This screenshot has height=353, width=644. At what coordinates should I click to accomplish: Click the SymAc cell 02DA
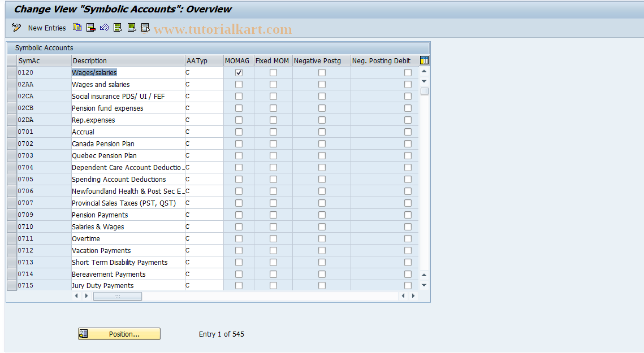point(44,120)
